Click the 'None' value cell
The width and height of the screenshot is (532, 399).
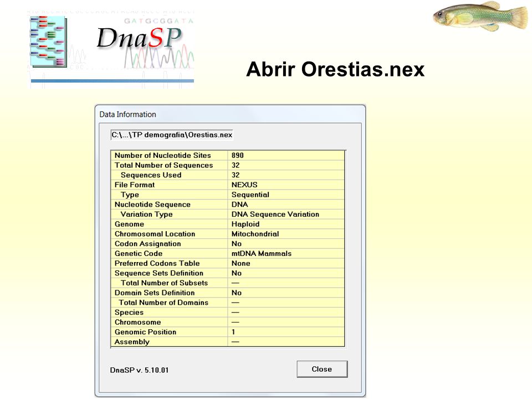tap(241, 264)
